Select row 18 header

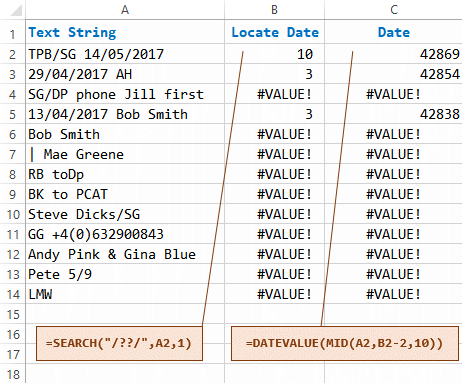12,374
